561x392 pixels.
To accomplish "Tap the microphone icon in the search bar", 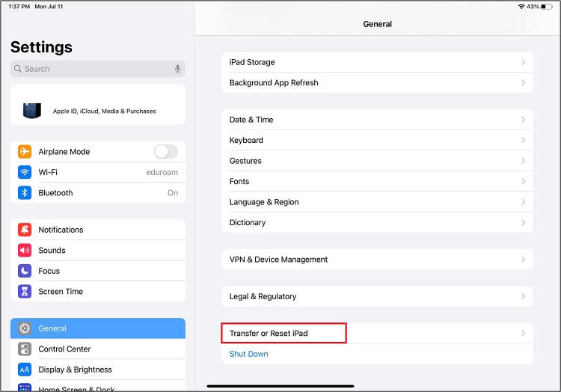I will (x=177, y=69).
